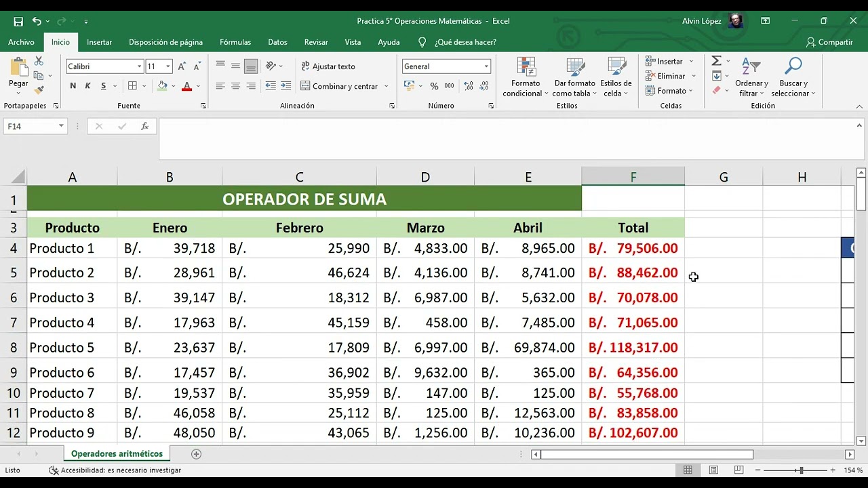Click the Compartir share button

click(x=829, y=42)
